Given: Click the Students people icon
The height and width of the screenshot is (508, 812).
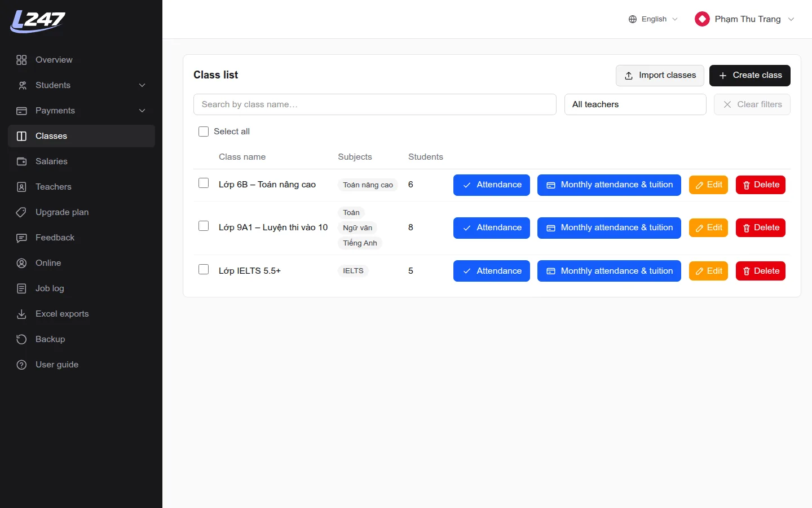Looking at the screenshot, I should [x=21, y=85].
